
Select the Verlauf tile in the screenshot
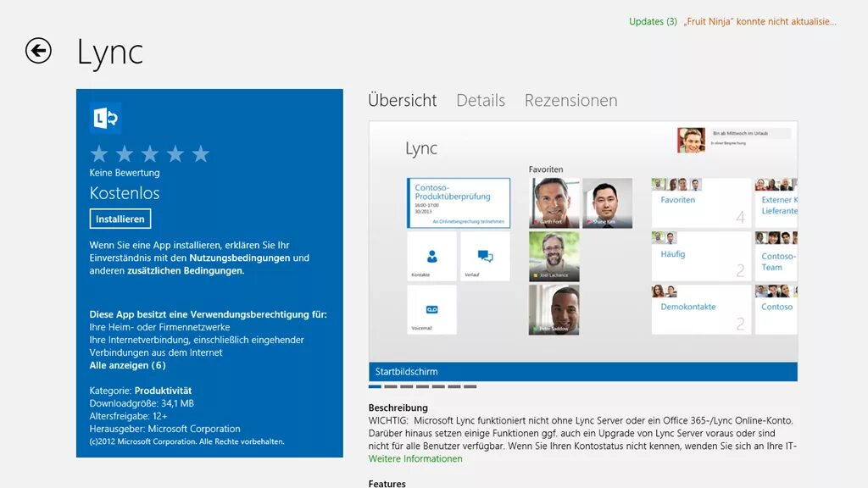(485, 256)
